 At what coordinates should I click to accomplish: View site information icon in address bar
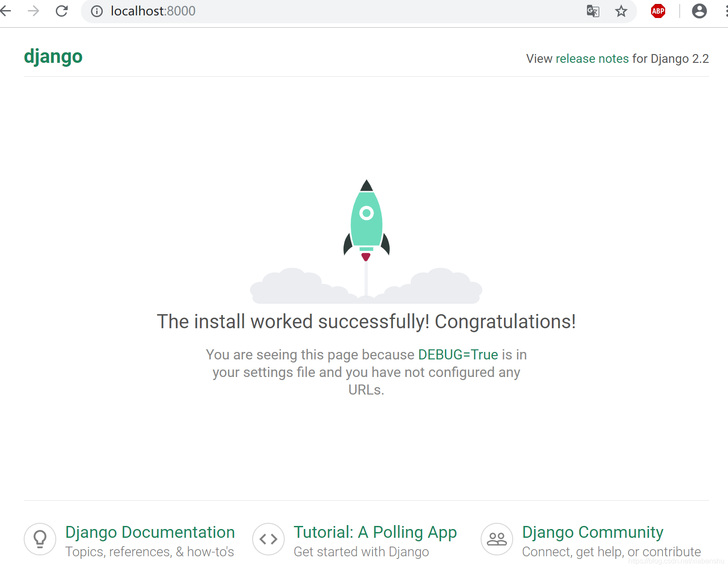tap(97, 11)
